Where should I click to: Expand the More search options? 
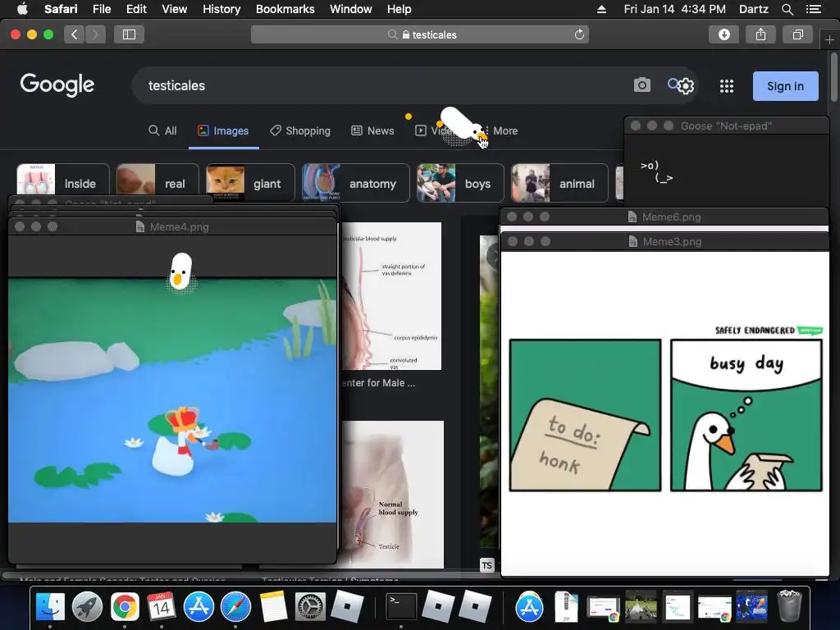click(x=500, y=130)
